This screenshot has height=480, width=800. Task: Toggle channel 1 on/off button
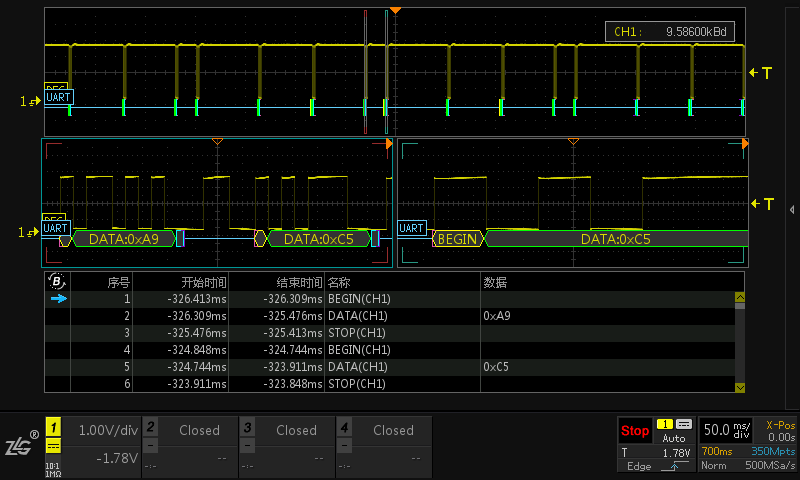pos(53,428)
